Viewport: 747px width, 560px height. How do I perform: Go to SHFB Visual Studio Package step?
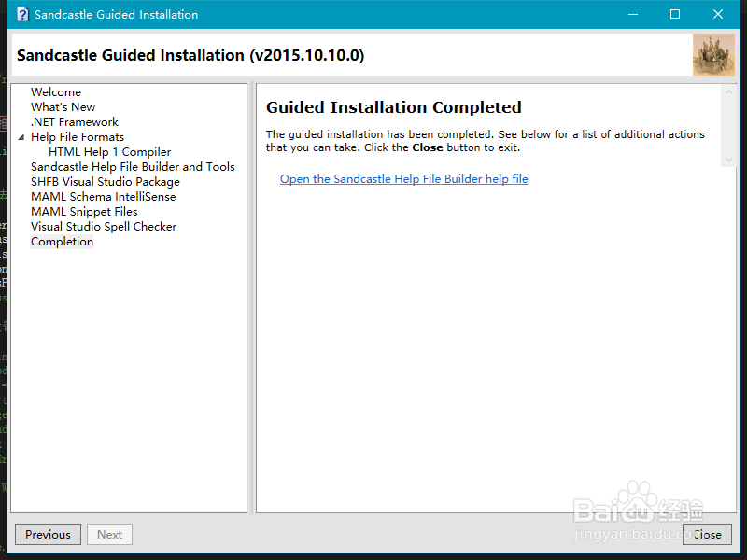click(x=106, y=182)
